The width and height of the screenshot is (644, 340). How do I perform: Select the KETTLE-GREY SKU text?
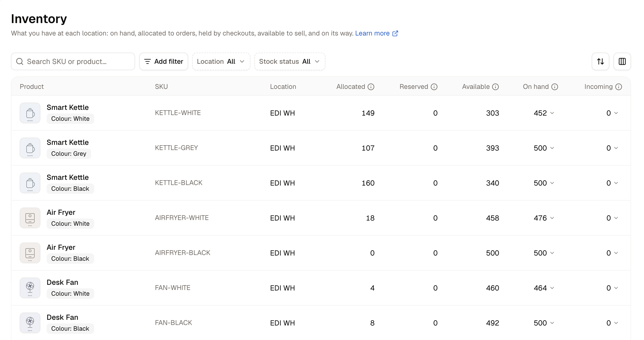pos(176,148)
